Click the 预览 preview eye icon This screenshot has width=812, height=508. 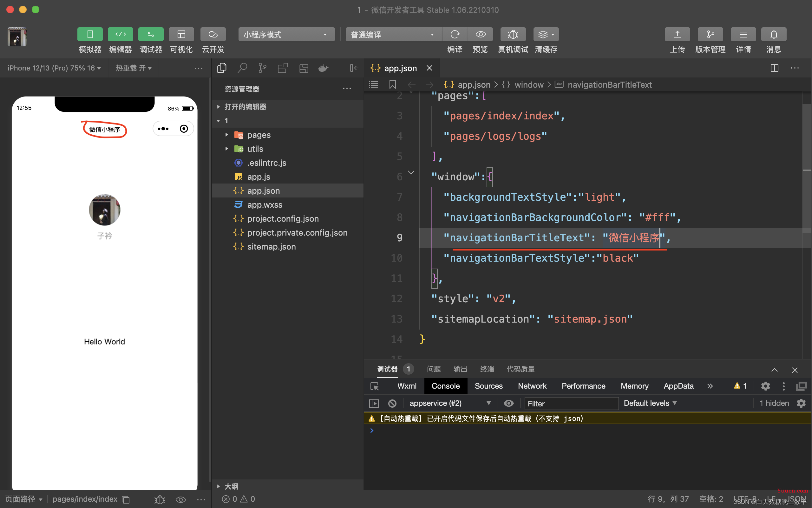point(481,34)
